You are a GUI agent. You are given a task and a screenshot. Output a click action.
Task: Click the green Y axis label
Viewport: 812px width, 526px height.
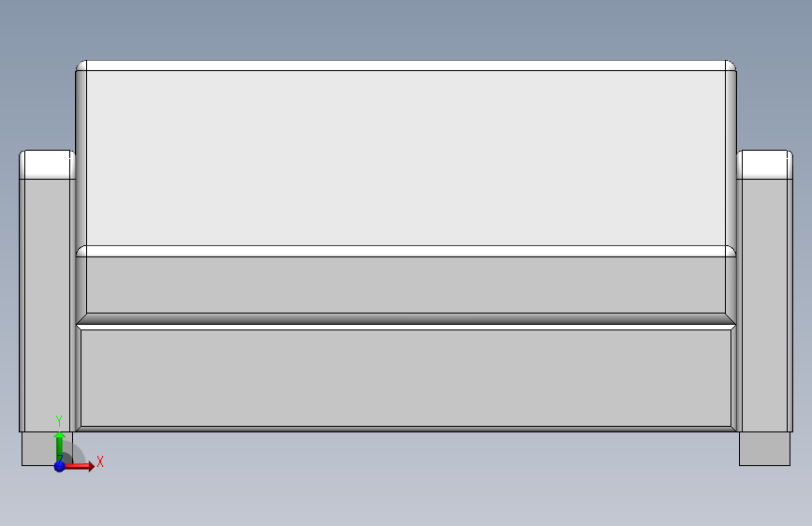point(59,421)
